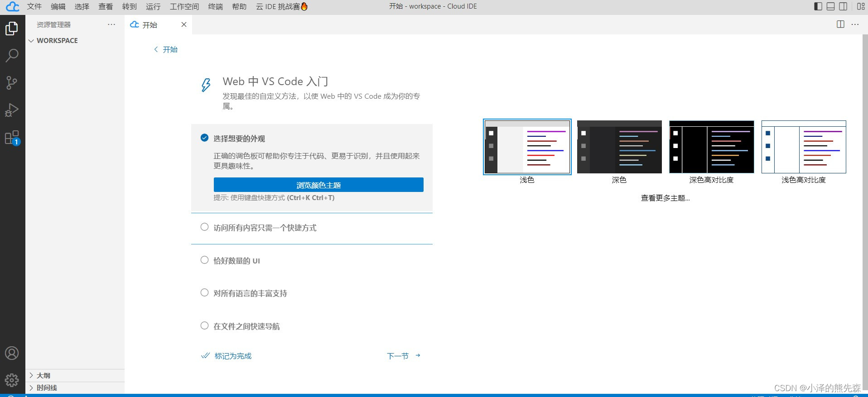
Task: Go to 下一节 next section
Action: [x=404, y=356]
